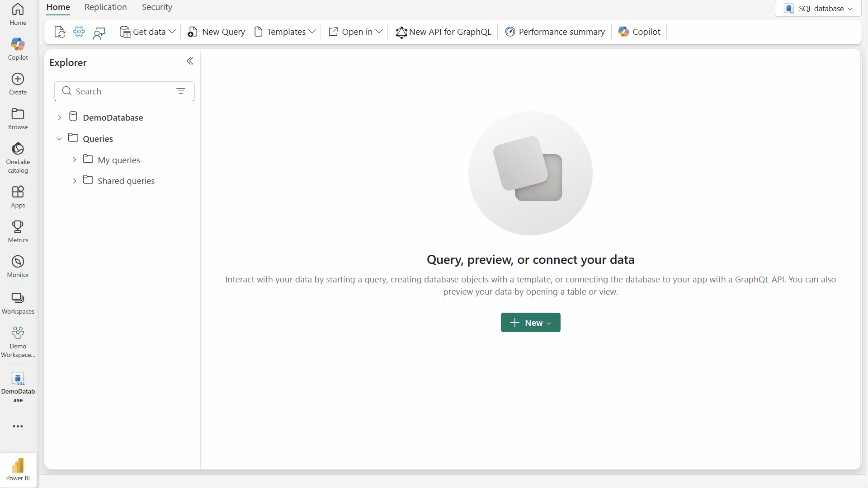Open the Monitor hub
This screenshot has width=868, height=488.
(18, 266)
